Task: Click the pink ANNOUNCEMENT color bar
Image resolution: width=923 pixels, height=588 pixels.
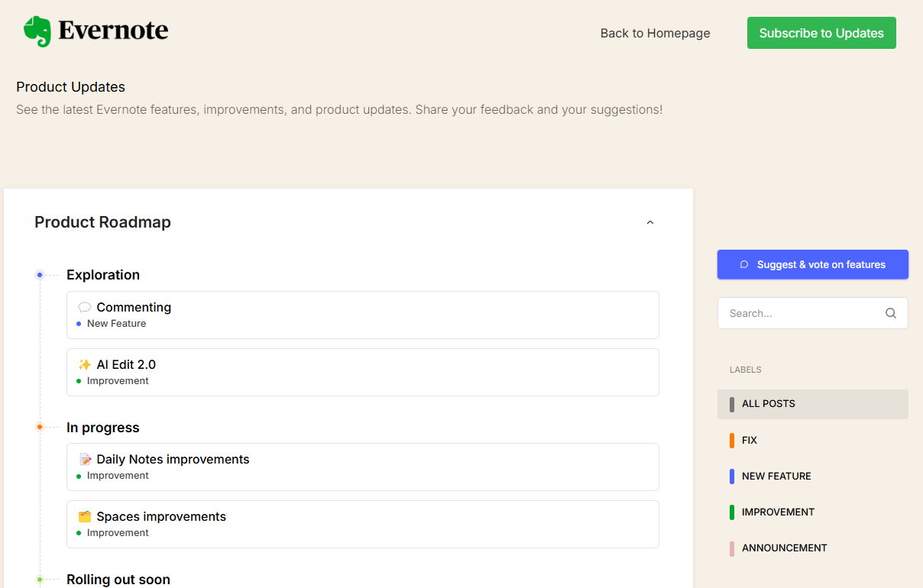Action: [732, 548]
